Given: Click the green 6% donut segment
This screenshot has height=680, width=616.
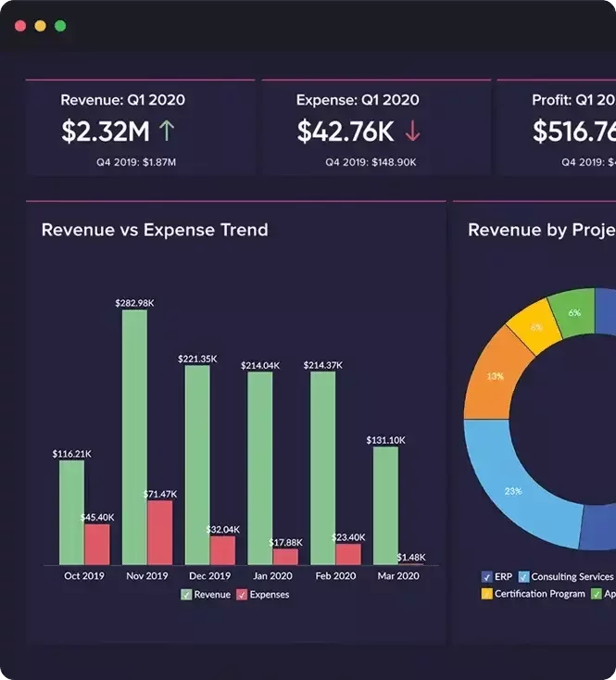Looking at the screenshot, I should (572, 314).
